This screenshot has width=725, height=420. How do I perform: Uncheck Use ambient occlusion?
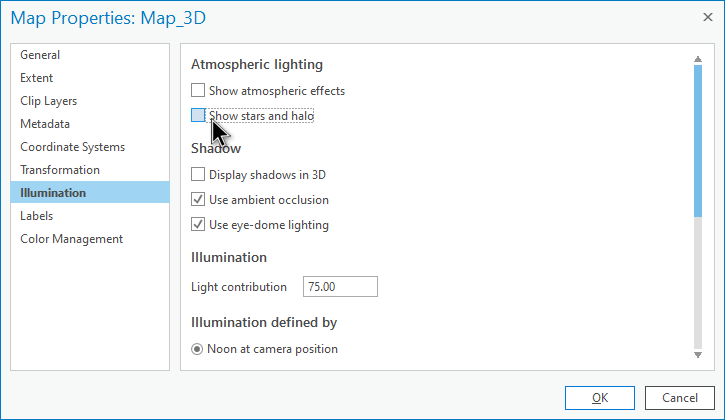click(198, 200)
